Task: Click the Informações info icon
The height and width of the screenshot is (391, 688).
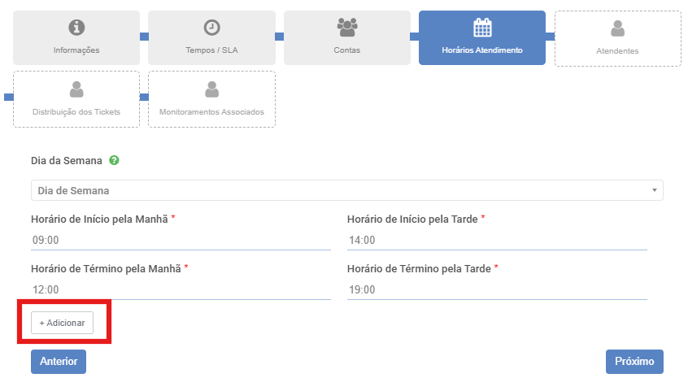Action: pos(76,28)
